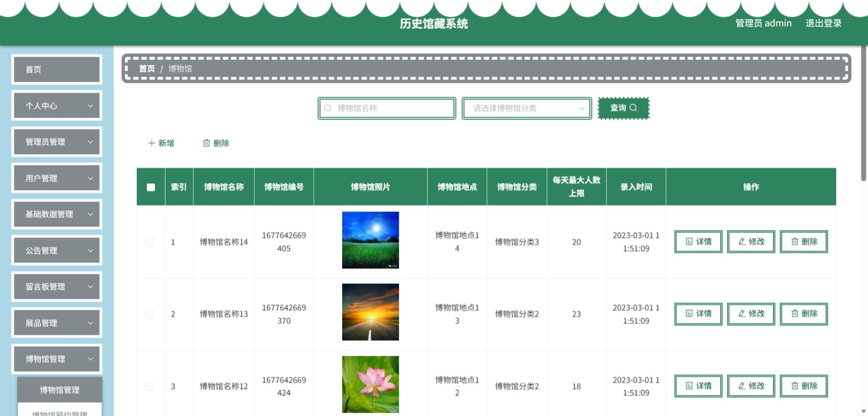Click the 博物馆分类 column header
This screenshot has width=868, height=416.
(x=517, y=187)
